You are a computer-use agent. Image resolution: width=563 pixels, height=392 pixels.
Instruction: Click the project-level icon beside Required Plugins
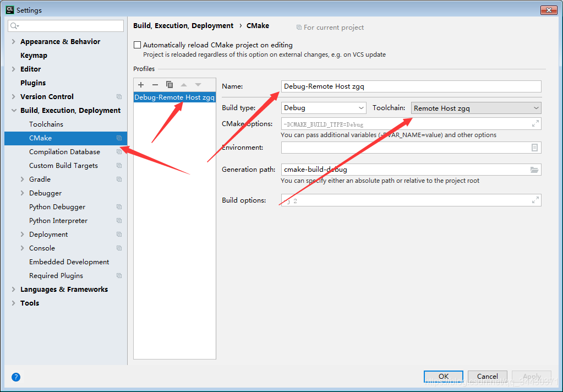[119, 276]
